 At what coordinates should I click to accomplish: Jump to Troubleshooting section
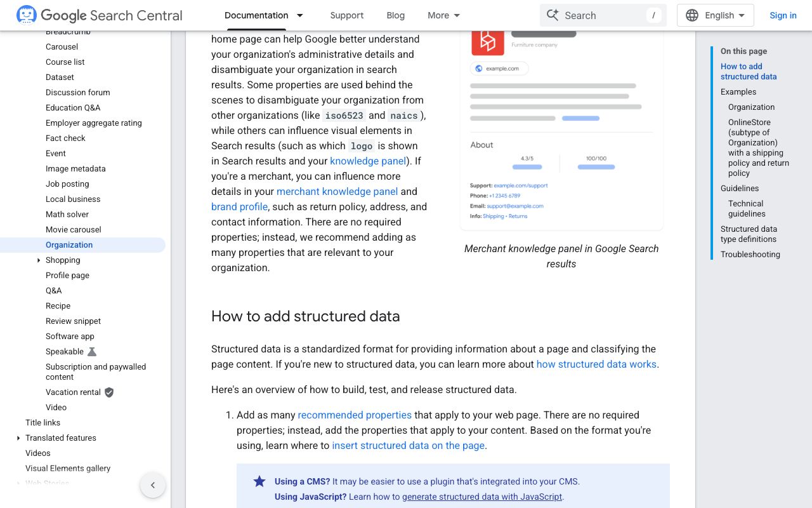tap(750, 255)
